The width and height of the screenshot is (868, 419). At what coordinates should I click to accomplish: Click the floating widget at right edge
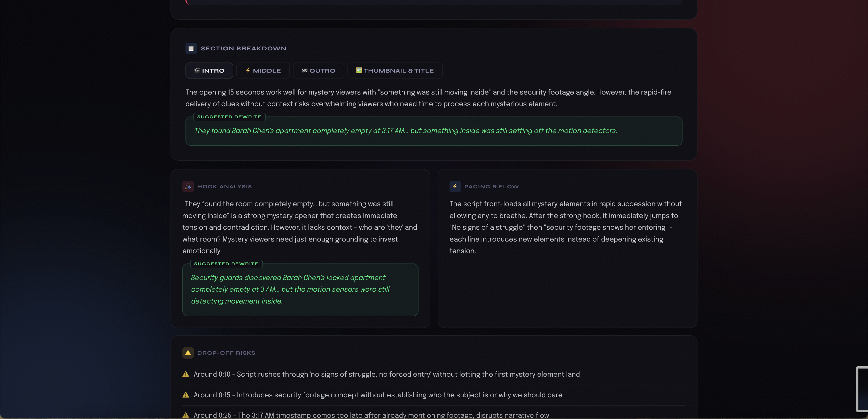click(862, 389)
